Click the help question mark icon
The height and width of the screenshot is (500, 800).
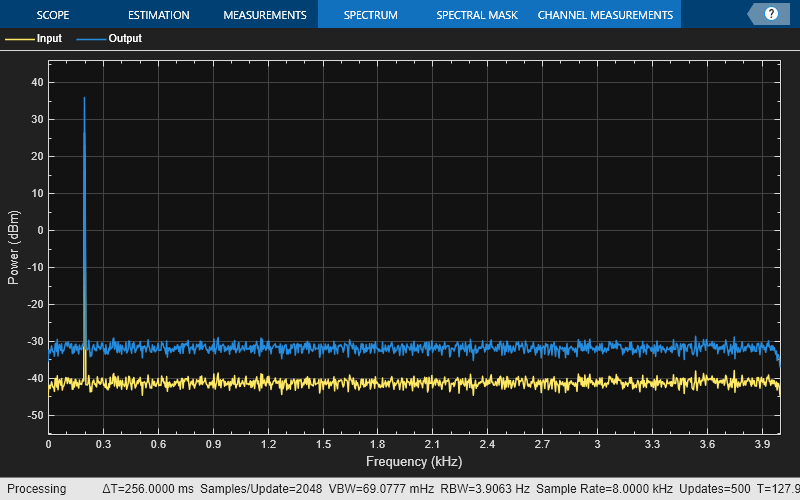[x=771, y=14]
